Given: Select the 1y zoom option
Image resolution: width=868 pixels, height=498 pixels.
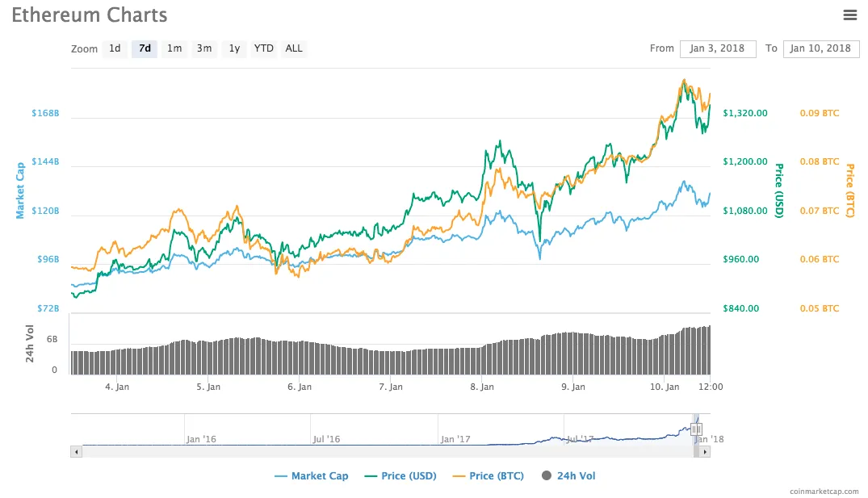Looking at the screenshot, I should [234, 48].
